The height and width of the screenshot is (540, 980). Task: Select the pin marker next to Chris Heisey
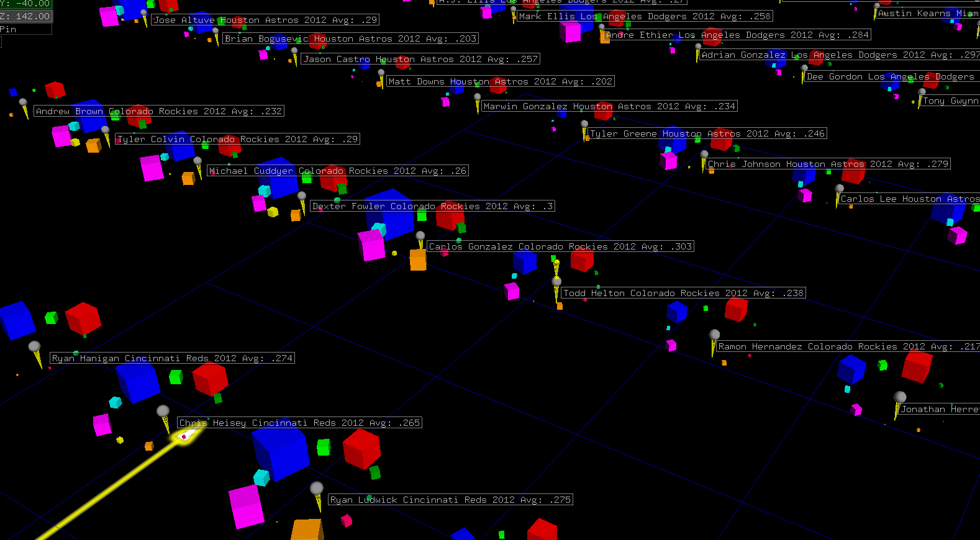(x=163, y=412)
